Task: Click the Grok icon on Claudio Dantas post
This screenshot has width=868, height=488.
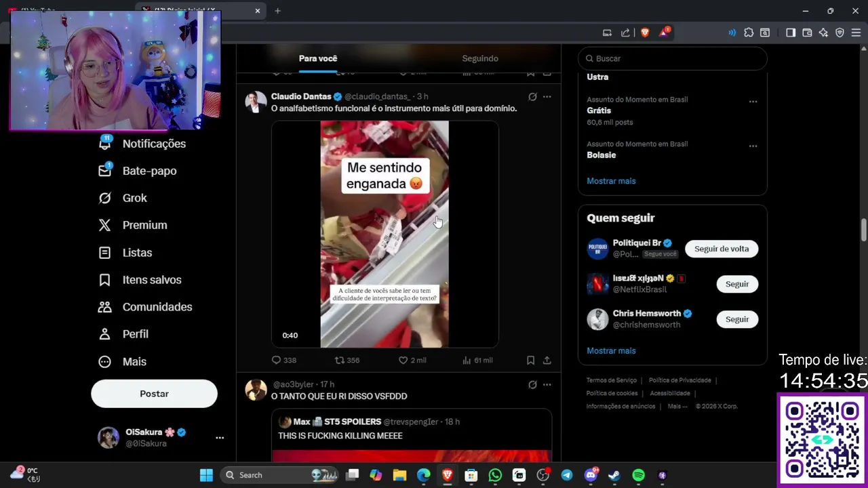Action: 532,97
